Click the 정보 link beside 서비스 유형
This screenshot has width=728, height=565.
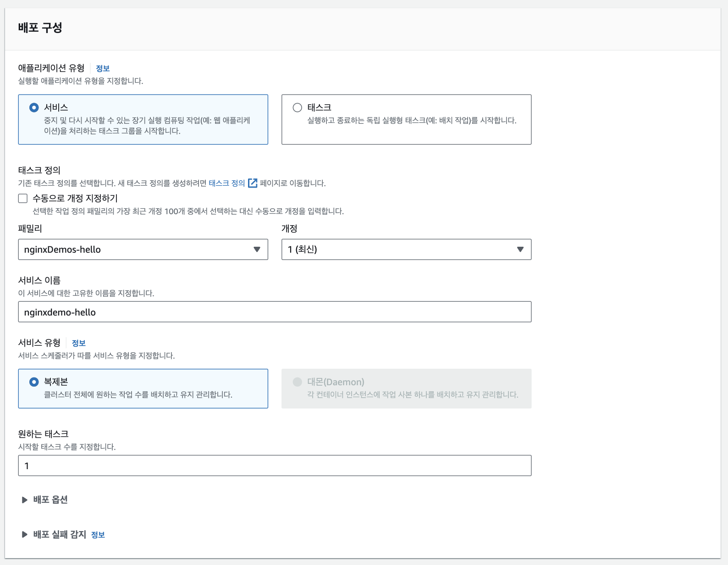[x=79, y=343]
